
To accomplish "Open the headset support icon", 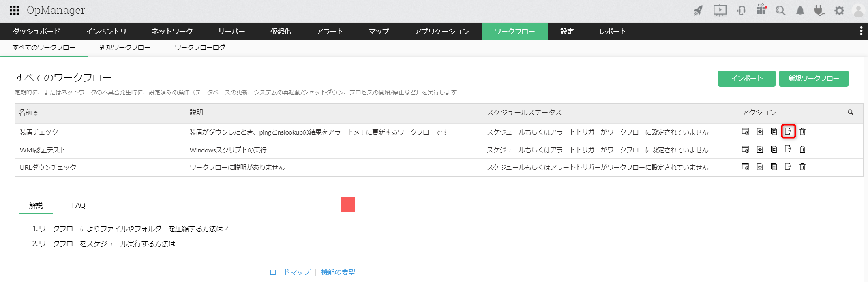I will [742, 11].
